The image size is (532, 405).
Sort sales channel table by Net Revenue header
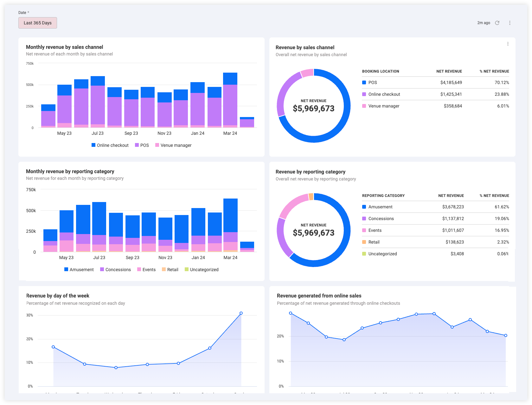449,71
